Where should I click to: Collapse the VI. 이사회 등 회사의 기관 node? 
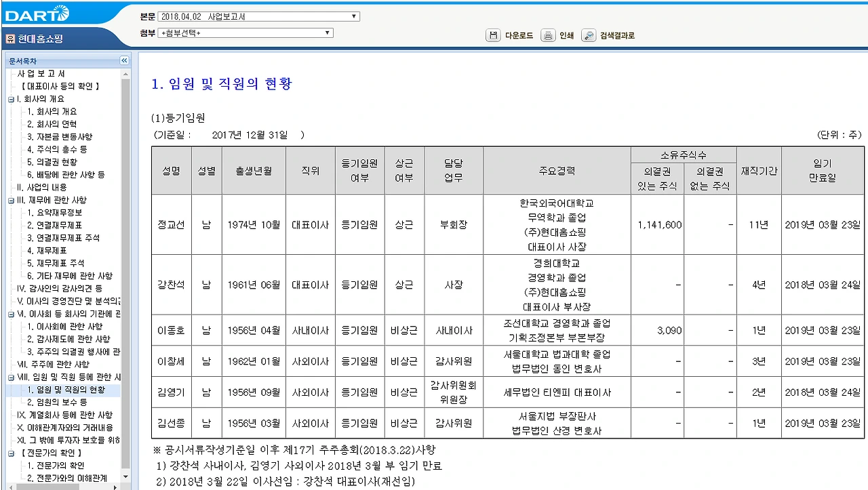point(10,314)
